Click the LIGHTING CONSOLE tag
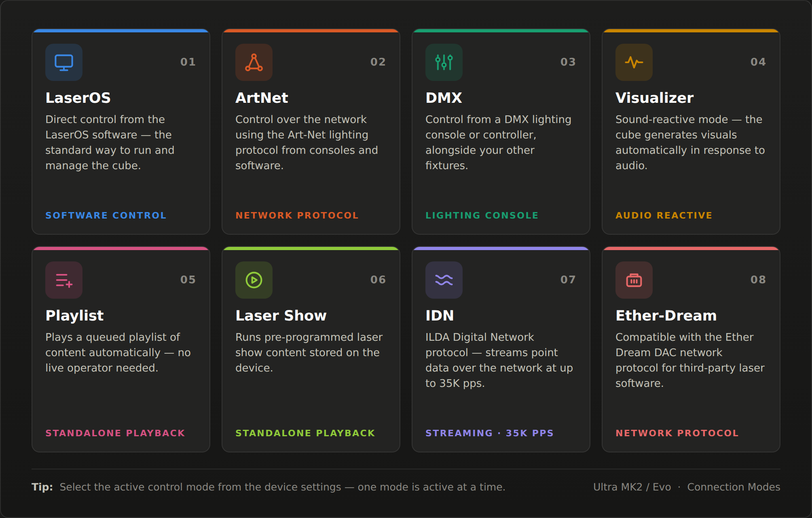Image resolution: width=812 pixels, height=518 pixels. click(x=482, y=215)
